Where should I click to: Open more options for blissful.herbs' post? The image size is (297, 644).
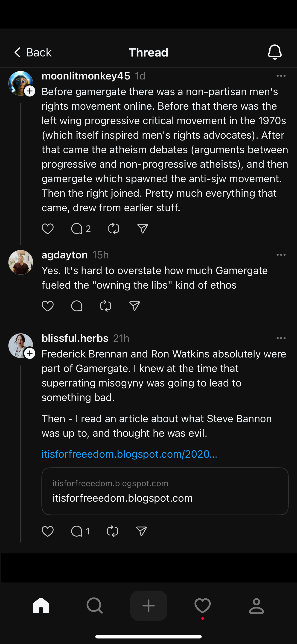point(281,338)
